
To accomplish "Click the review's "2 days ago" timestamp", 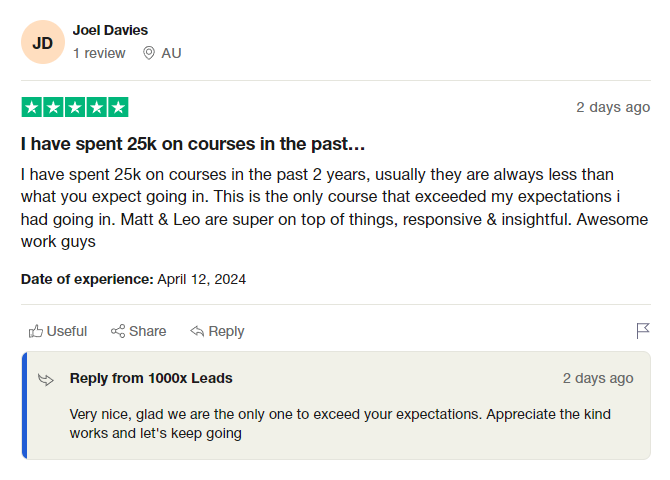I will tap(613, 107).
